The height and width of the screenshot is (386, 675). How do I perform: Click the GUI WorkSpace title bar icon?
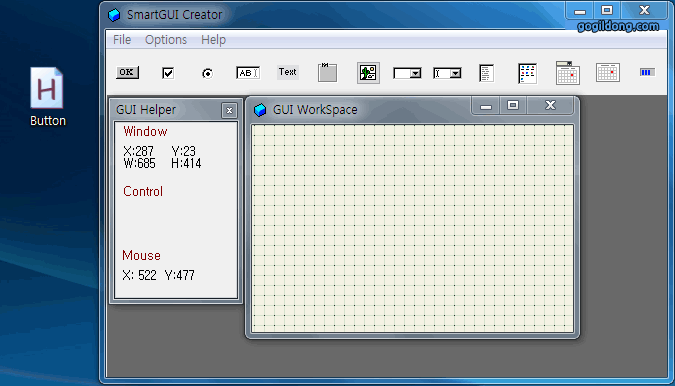tap(260, 110)
